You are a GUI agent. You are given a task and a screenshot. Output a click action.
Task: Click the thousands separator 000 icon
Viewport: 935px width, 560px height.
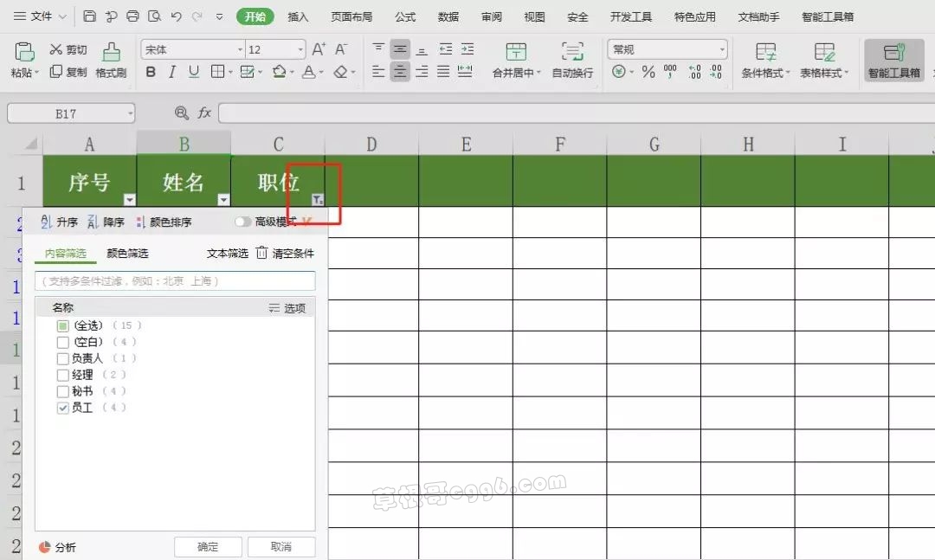point(670,72)
